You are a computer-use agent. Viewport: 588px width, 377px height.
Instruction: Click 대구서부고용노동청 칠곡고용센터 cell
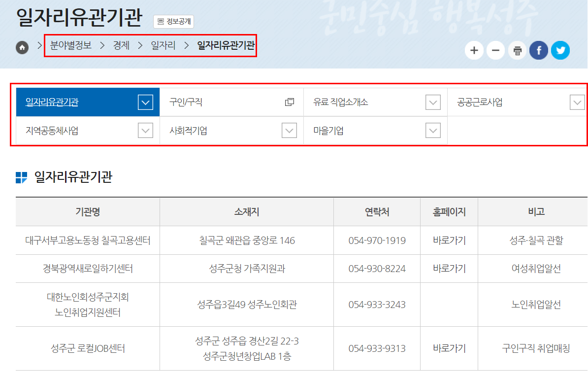click(x=88, y=240)
